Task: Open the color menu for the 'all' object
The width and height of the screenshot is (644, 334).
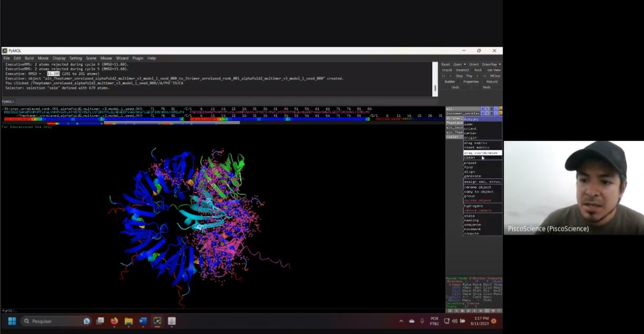Action: (x=500, y=109)
